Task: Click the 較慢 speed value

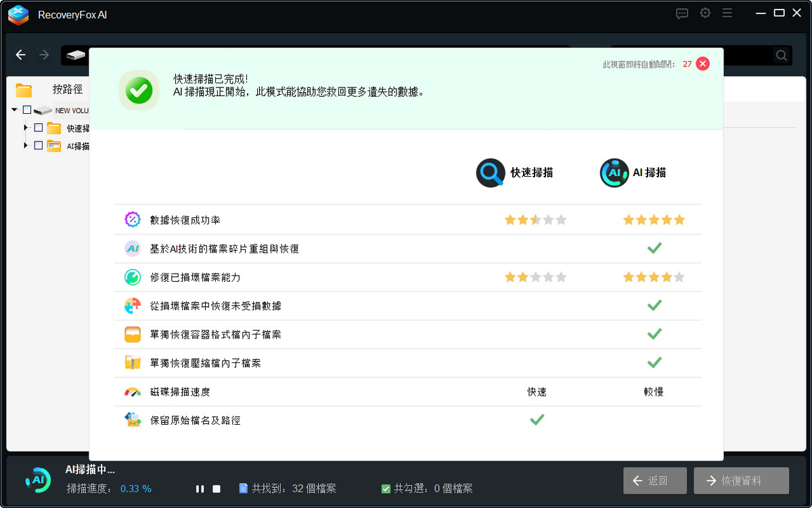Action: tap(654, 392)
